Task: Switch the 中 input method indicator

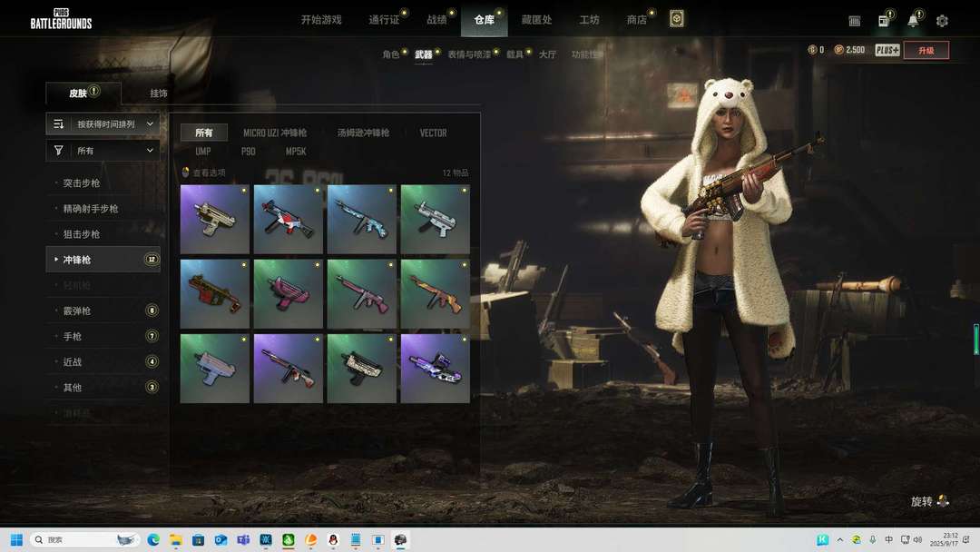Action: (x=888, y=539)
